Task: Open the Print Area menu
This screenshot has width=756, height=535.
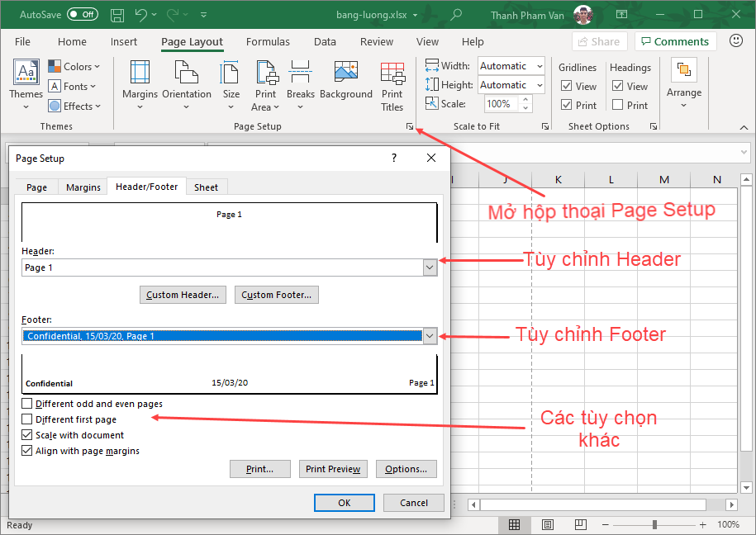Action: (x=266, y=86)
